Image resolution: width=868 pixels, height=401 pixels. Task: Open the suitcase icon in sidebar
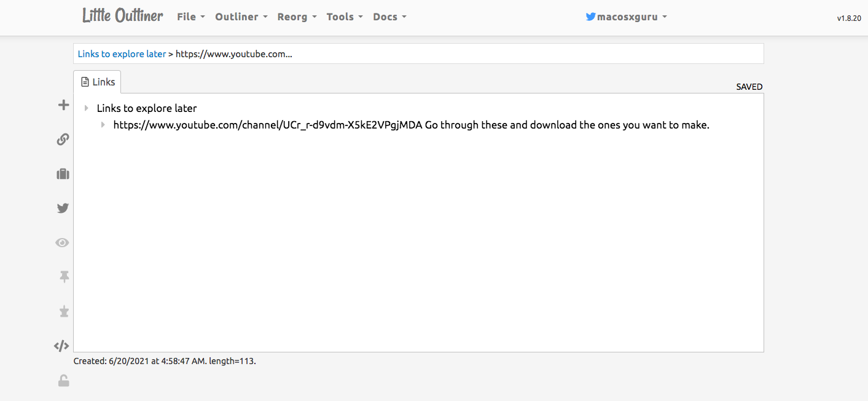click(63, 174)
